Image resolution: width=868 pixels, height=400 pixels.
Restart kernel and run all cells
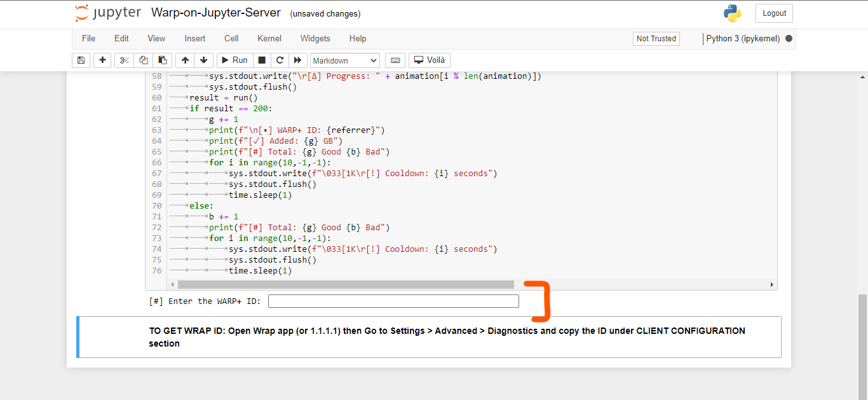(x=297, y=60)
